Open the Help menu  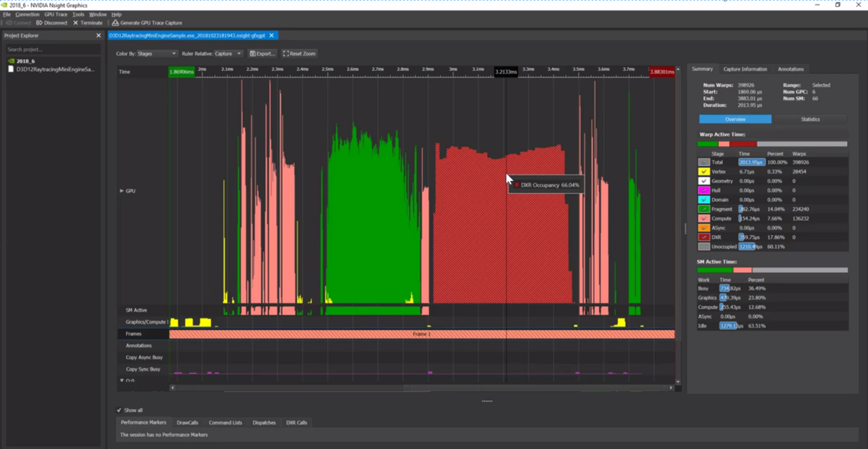116,14
